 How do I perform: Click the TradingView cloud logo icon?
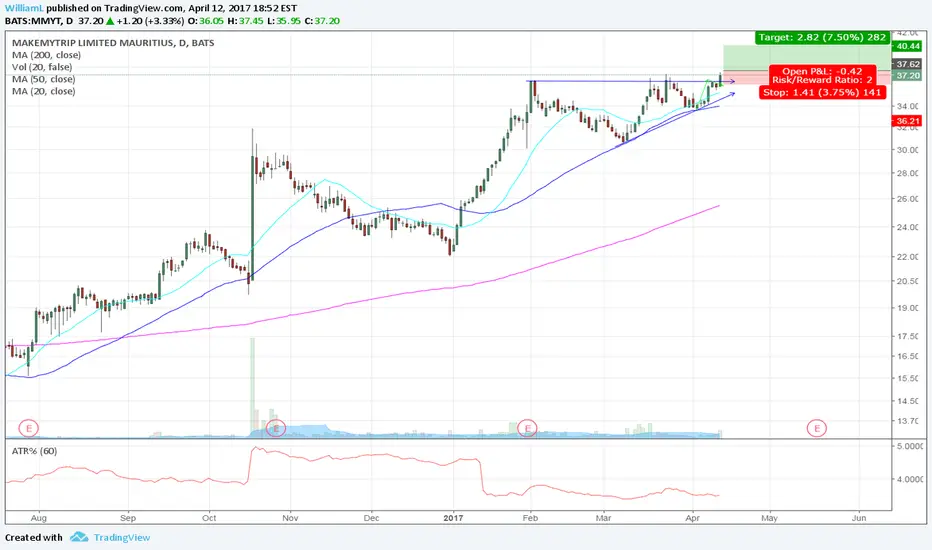pos(78,538)
